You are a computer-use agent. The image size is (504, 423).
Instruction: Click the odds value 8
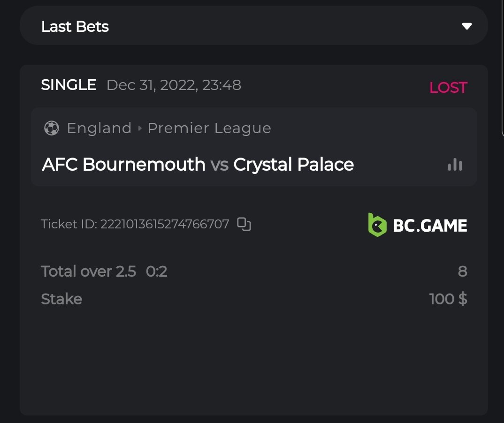pos(462,271)
